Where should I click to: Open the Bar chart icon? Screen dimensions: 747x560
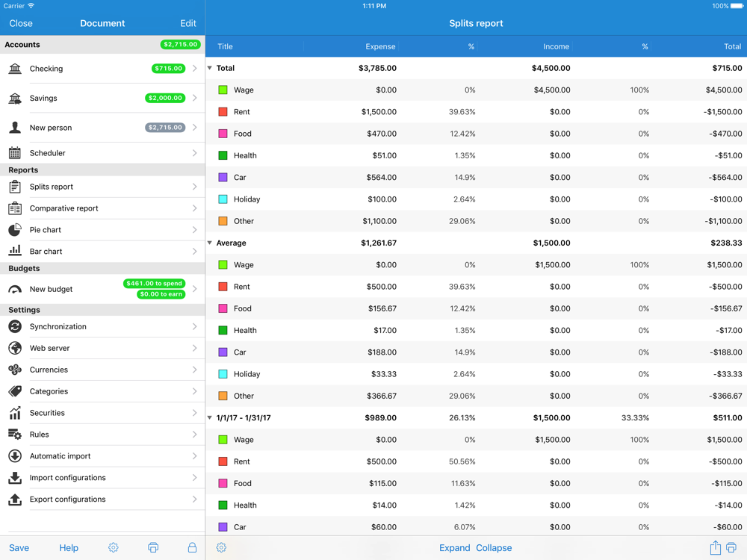pos(15,250)
